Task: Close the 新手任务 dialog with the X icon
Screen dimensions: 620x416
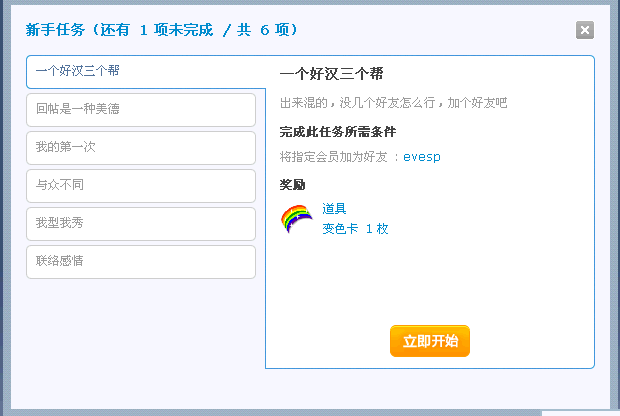Action: point(585,30)
